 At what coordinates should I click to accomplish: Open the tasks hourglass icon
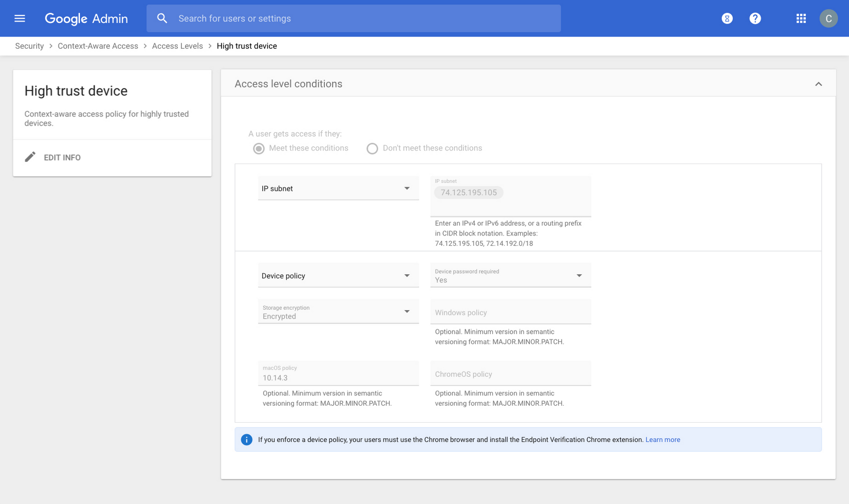(x=727, y=18)
